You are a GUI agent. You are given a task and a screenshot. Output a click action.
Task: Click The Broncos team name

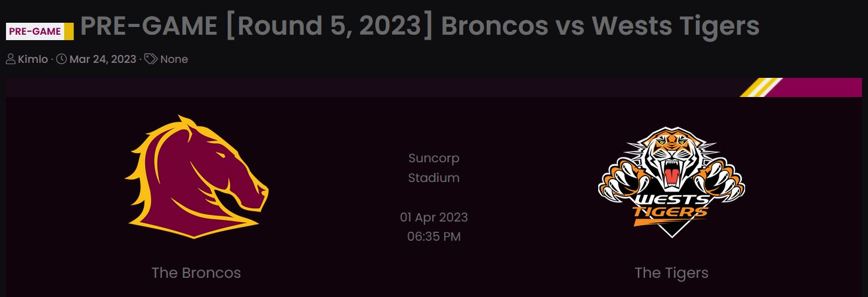[196, 273]
